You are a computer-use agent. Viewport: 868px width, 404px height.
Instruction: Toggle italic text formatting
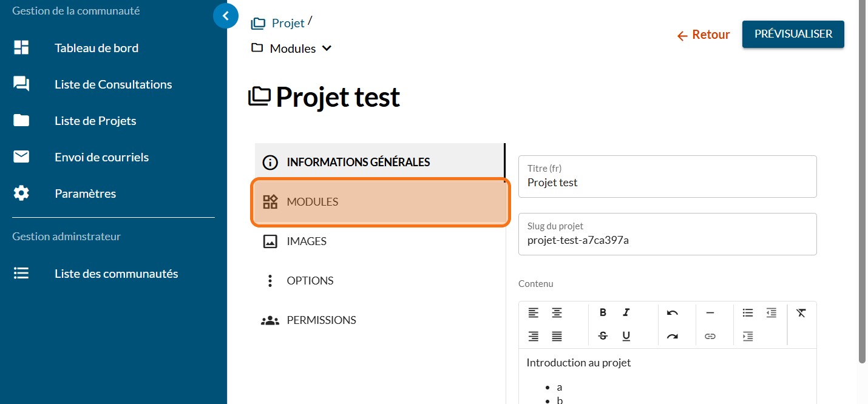(626, 312)
